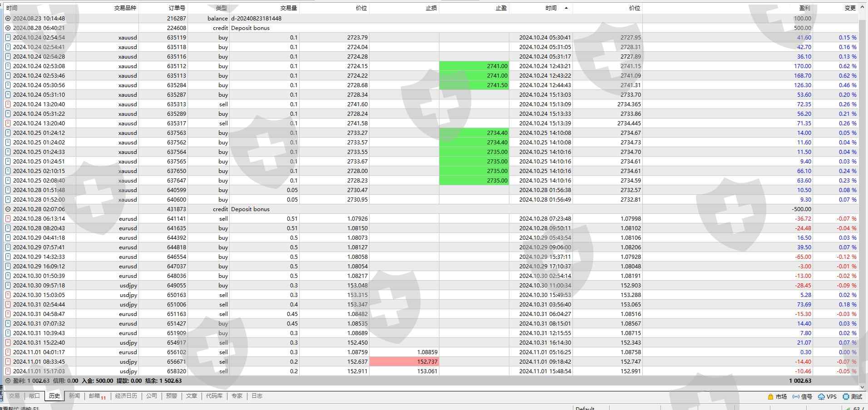
Task: Click the sell icon for order 635317
Action: [x=8, y=123]
